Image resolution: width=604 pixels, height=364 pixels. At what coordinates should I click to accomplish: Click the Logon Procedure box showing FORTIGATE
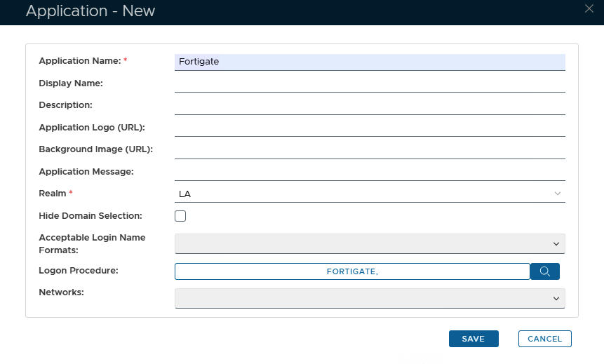352,271
